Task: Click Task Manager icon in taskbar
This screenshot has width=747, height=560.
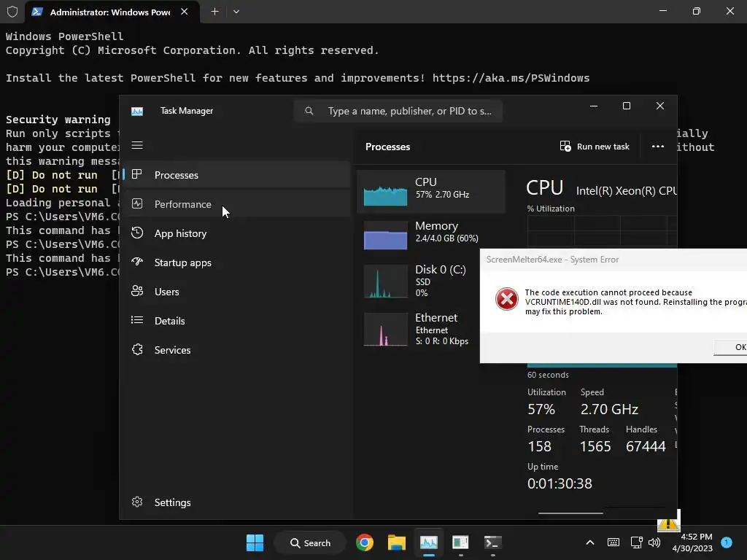Action: [429, 542]
